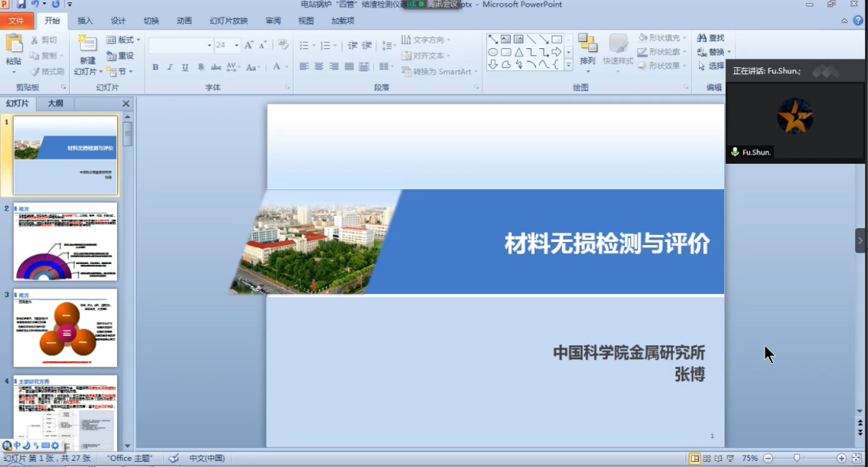The height and width of the screenshot is (467, 868).
Task: Open the Insert (插入) ribbon tab
Action: tap(85, 21)
